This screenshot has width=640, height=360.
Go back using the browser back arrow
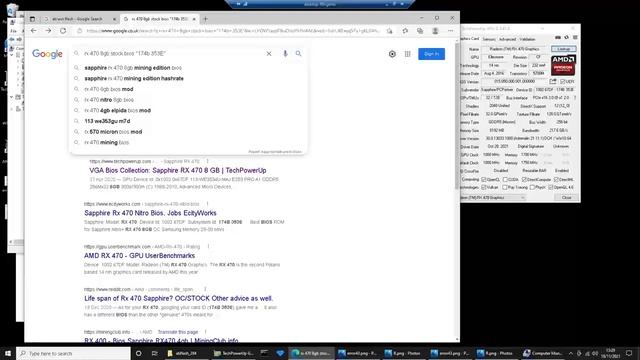pos(34,31)
